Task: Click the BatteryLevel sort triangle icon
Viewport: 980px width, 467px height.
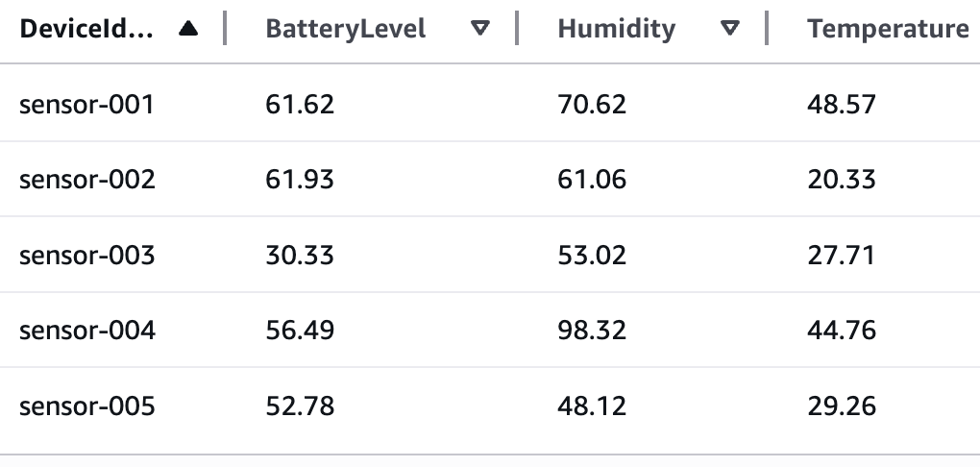Action: click(x=480, y=29)
